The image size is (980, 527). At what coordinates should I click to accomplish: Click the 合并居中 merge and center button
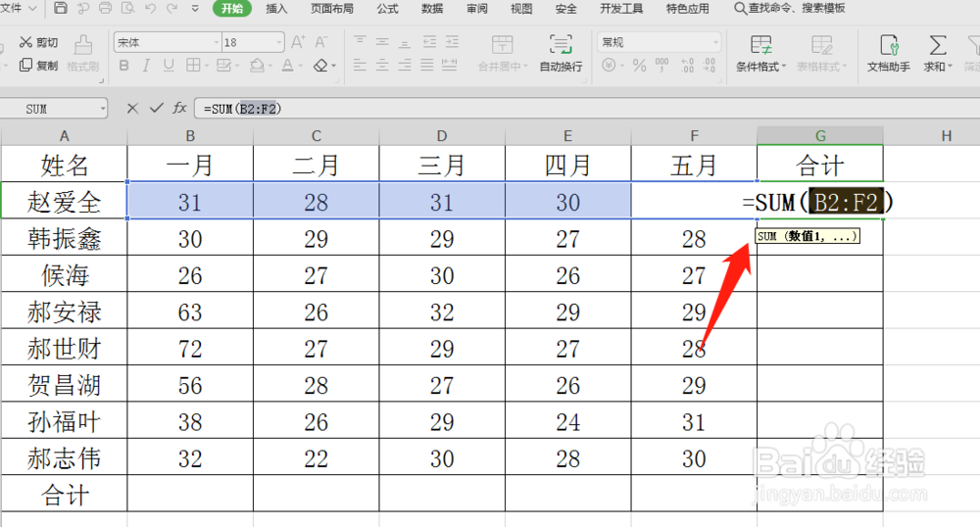tap(503, 53)
